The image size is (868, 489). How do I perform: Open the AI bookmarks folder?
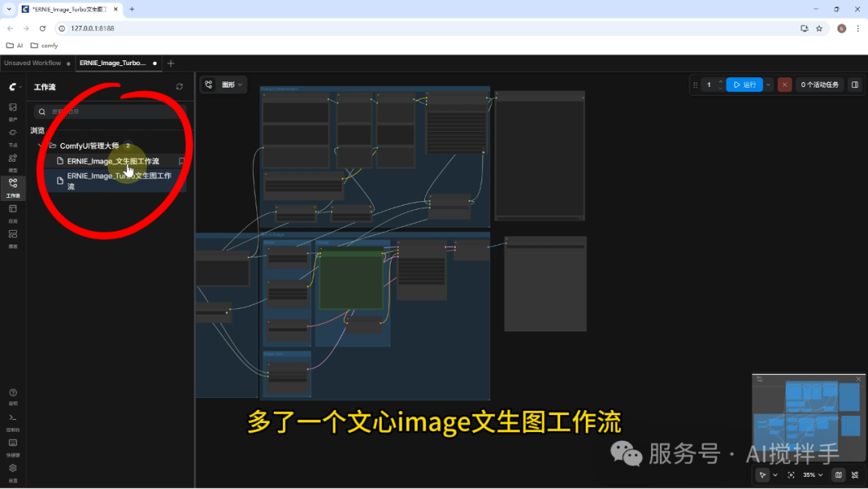(14, 45)
